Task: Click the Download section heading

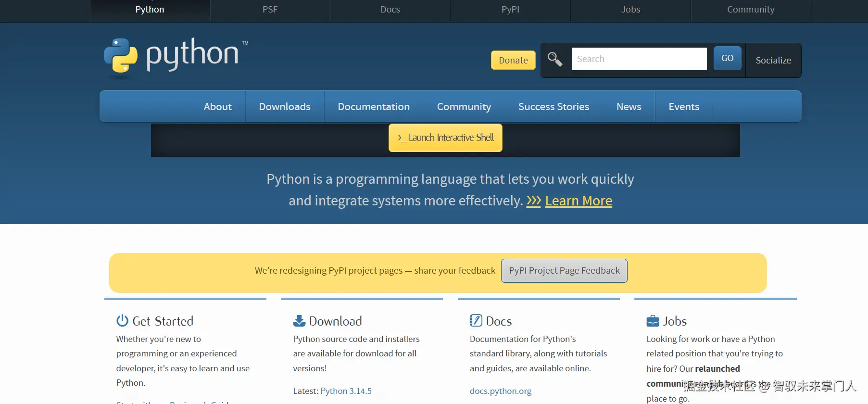Action: (x=336, y=321)
